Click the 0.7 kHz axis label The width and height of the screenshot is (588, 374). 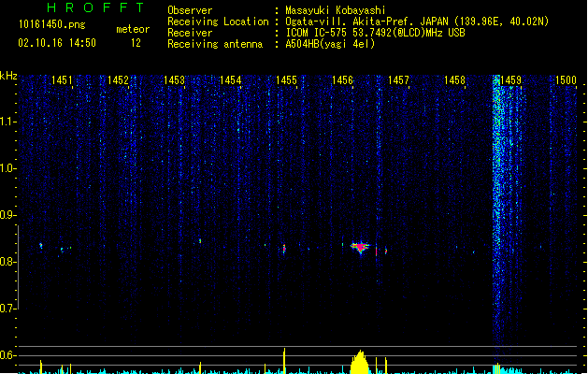[x=7, y=309]
